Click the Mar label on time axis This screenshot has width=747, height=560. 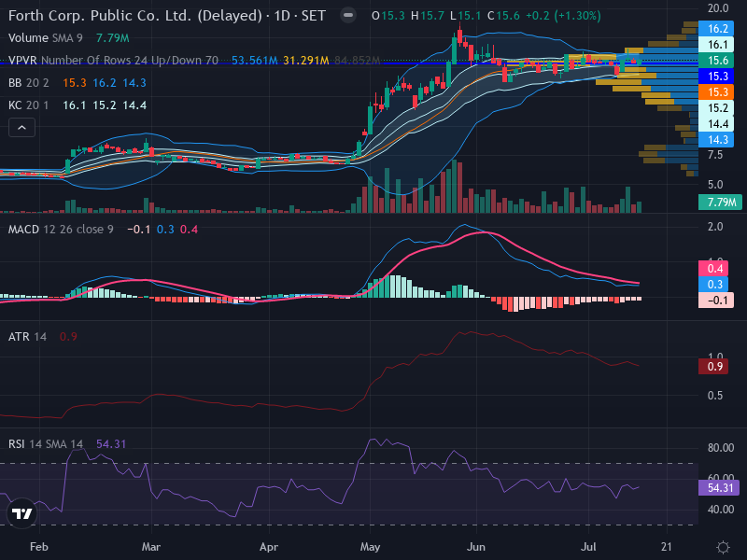point(151,547)
